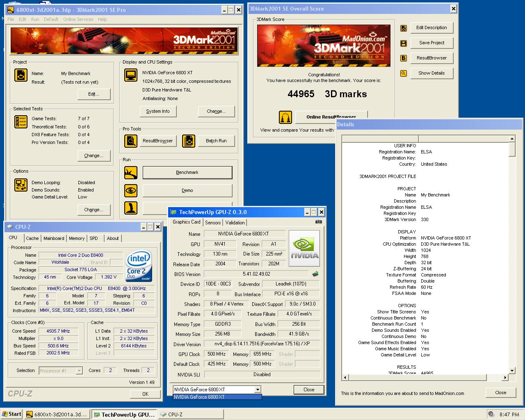Click the Batch Run button

tap(216, 141)
